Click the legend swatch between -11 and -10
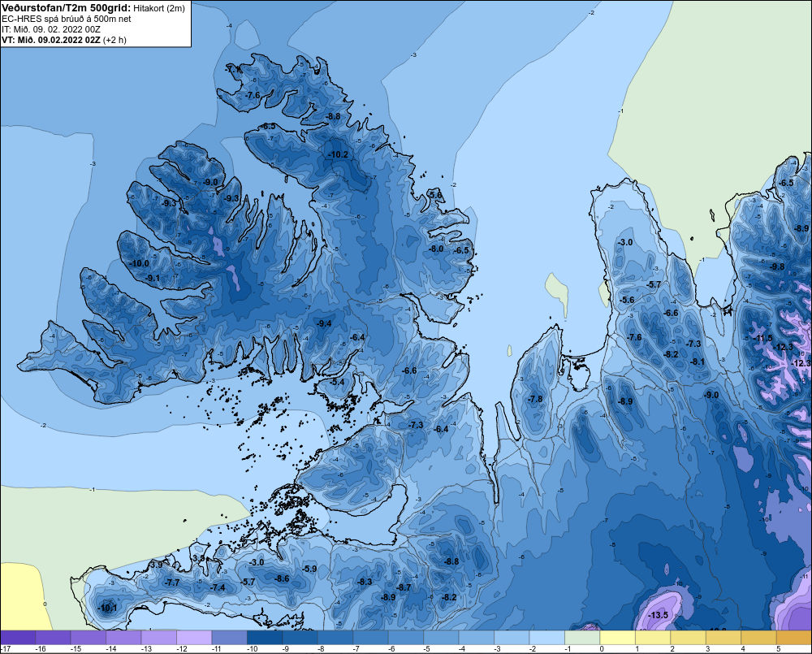The width and height of the screenshot is (812, 654). (230, 638)
